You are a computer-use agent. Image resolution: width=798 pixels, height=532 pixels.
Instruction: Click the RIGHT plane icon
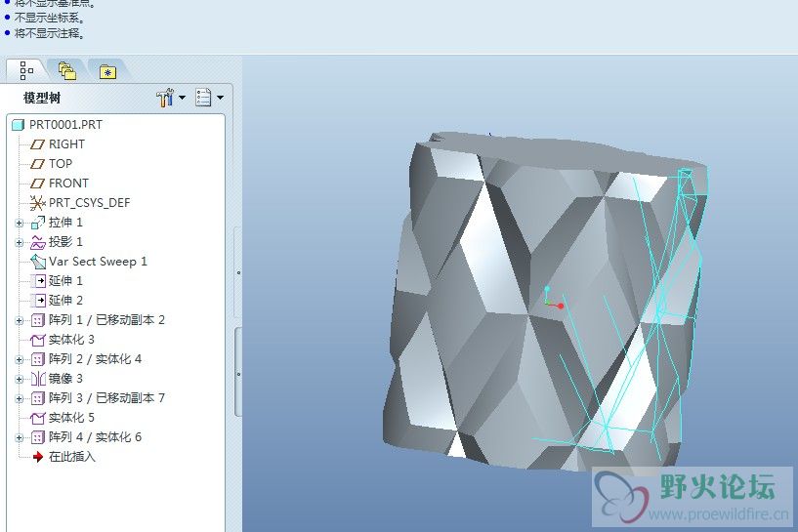click(x=37, y=144)
